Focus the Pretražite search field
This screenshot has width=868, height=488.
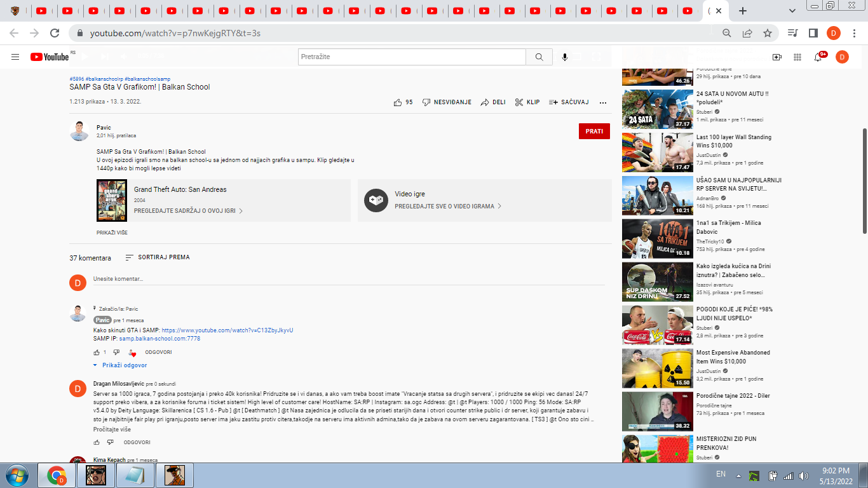[412, 57]
